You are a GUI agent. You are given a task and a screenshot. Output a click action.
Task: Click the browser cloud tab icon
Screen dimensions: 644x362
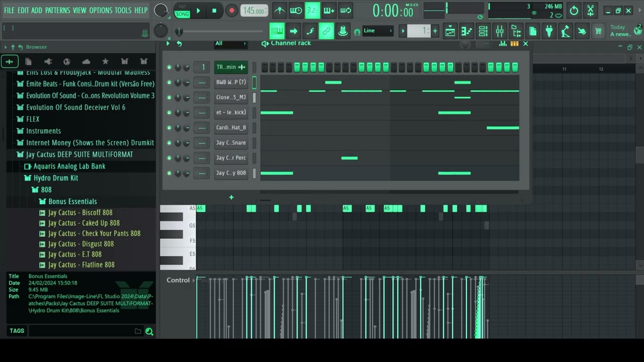86,61
